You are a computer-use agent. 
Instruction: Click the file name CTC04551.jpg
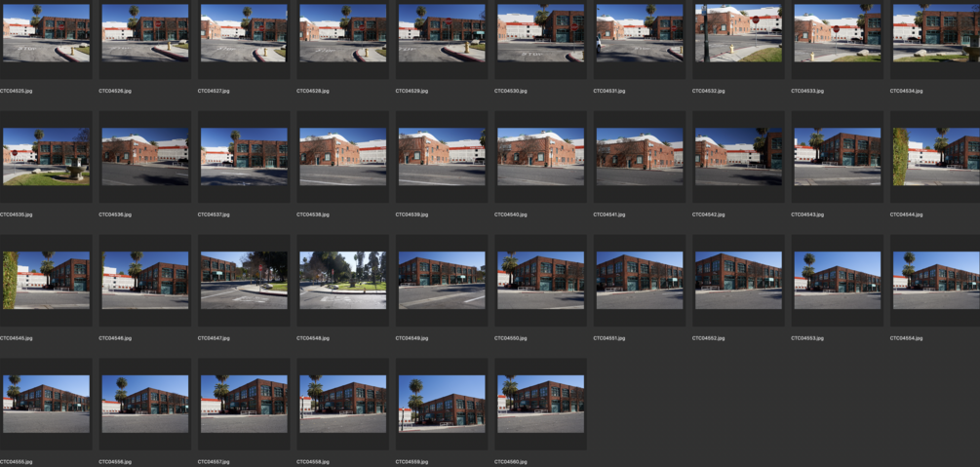(x=610, y=338)
